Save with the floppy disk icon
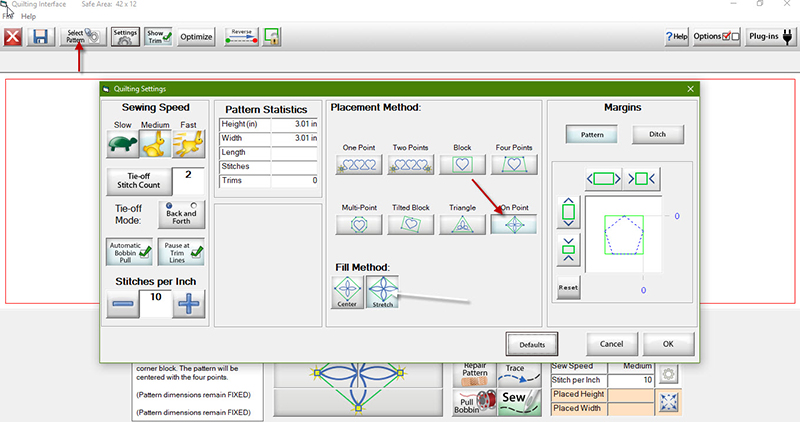The image size is (800, 422). click(40, 37)
